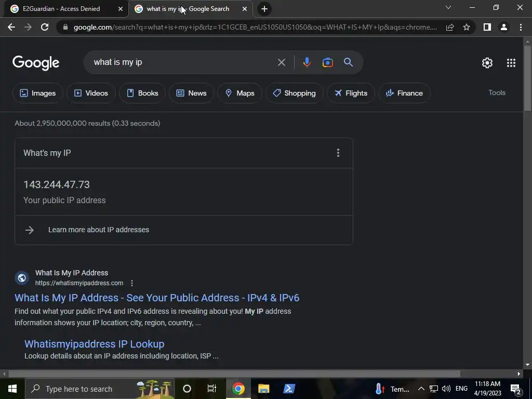
Task: Click the Google logo
Action: (36, 63)
